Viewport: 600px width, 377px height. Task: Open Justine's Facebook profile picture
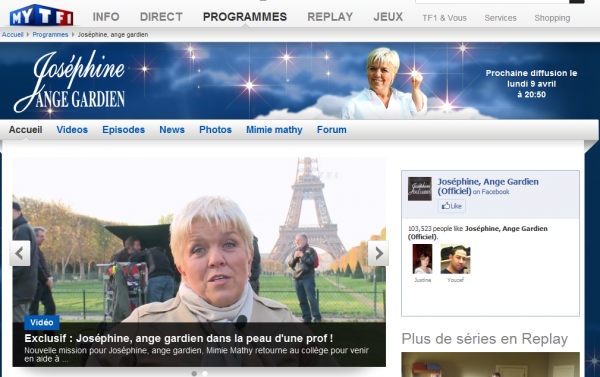coord(422,259)
